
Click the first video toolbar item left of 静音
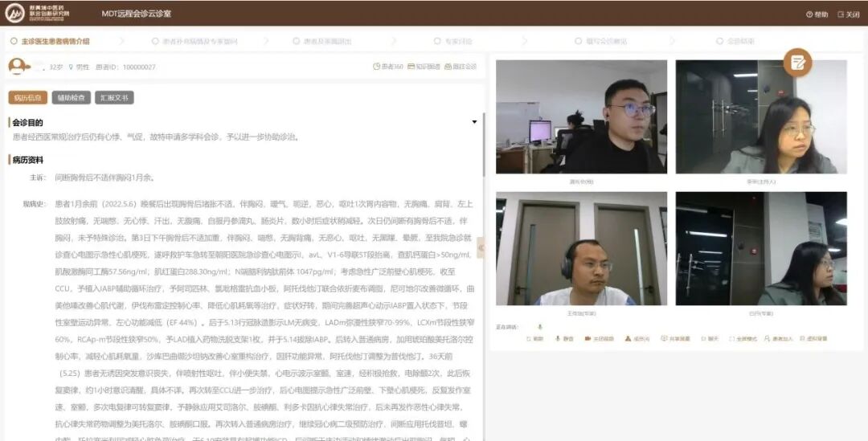[534, 339]
